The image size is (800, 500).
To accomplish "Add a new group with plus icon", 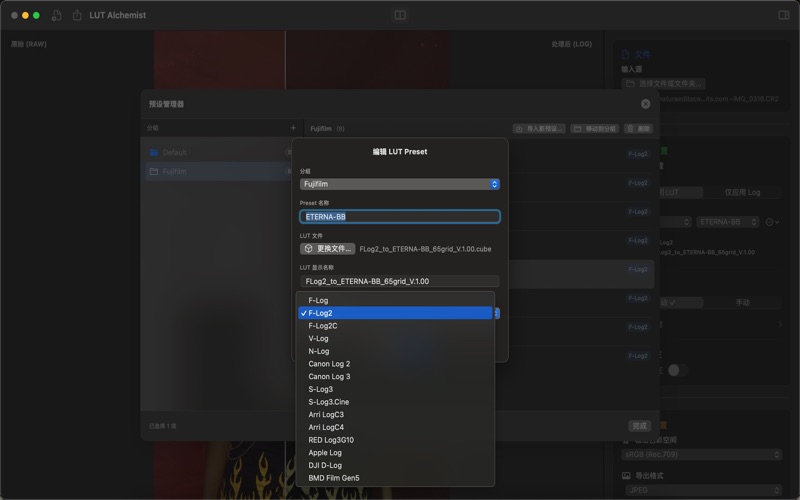I will pos(293,128).
